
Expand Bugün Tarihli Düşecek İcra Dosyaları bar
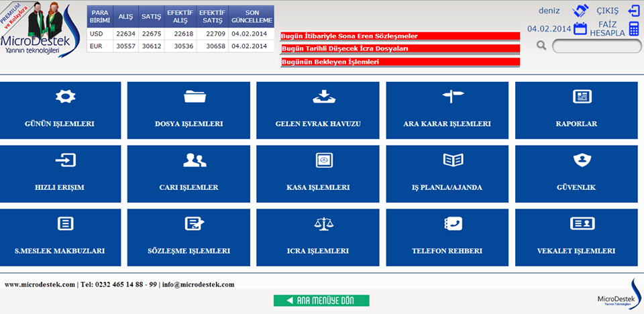tap(400, 49)
